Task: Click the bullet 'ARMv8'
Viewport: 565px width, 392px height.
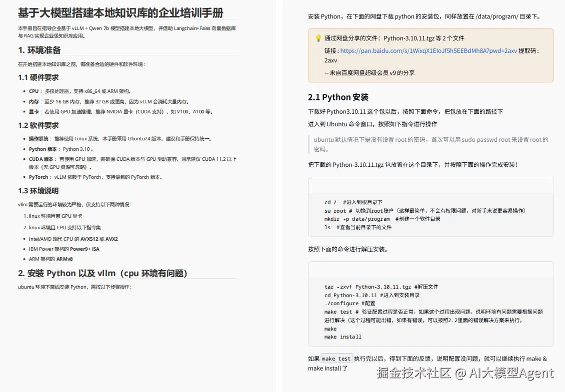Action: pos(51,259)
